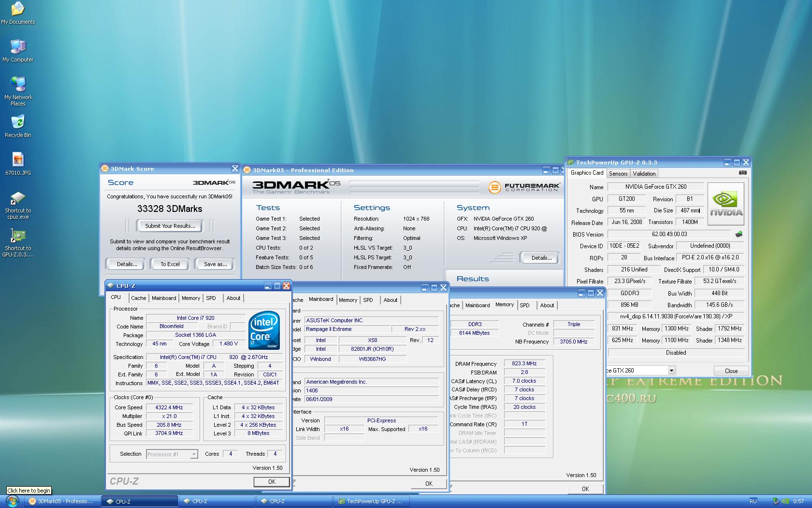
Task: Click the Windows Start orb
Action: pyautogui.click(x=12, y=501)
